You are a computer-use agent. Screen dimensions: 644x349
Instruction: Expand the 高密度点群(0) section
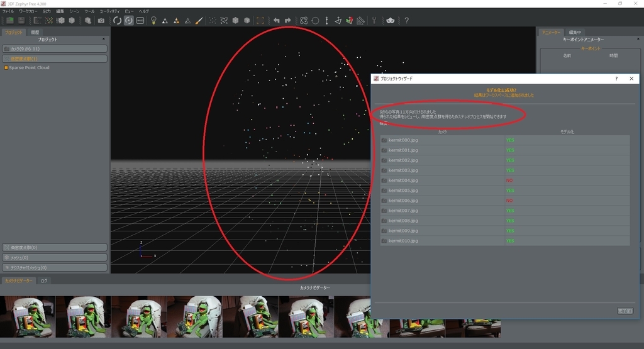[x=55, y=248]
